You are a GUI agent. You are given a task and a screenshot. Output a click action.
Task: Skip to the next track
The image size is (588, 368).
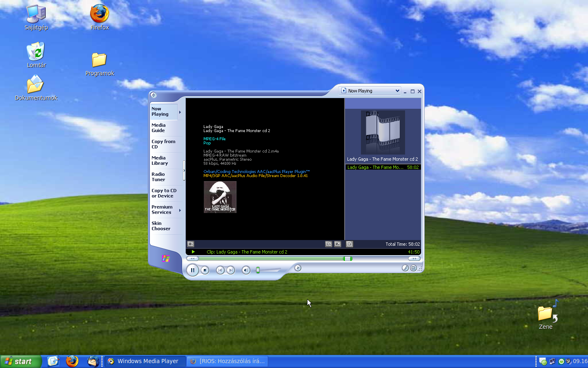pos(231,270)
